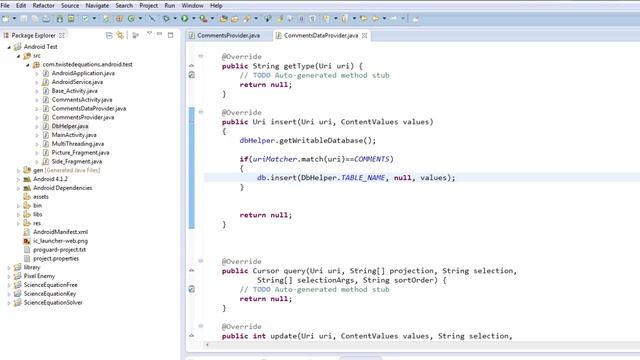Select AndroidManifest.xml in the tree
This screenshot has width=640, height=360.
(60, 232)
